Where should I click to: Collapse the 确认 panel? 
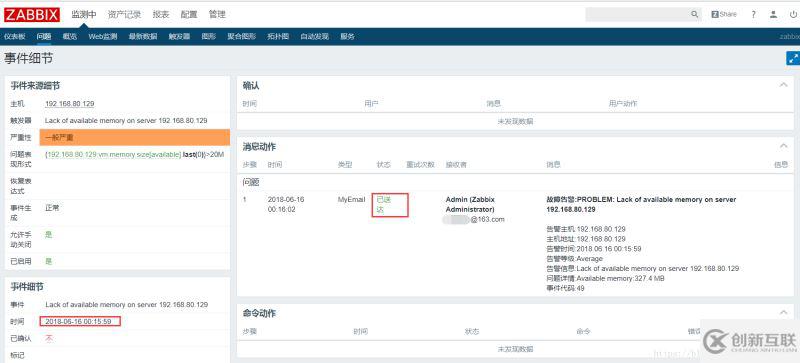pos(784,85)
